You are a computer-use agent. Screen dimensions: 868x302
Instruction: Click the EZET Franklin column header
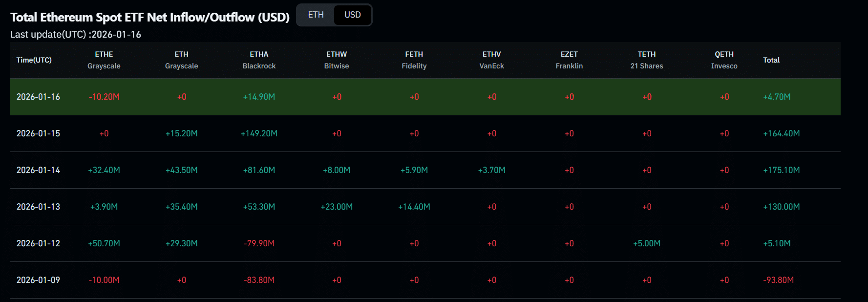click(x=569, y=60)
